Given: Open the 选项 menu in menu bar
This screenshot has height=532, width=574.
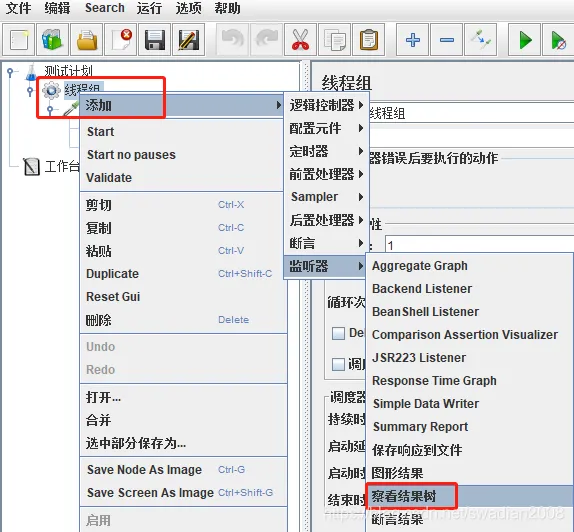Looking at the screenshot, I should pos(188,8).
